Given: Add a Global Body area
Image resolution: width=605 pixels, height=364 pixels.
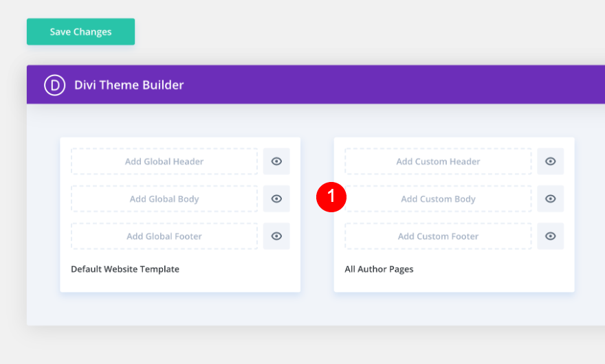Looking at the screenshot, I should [164, 198].
